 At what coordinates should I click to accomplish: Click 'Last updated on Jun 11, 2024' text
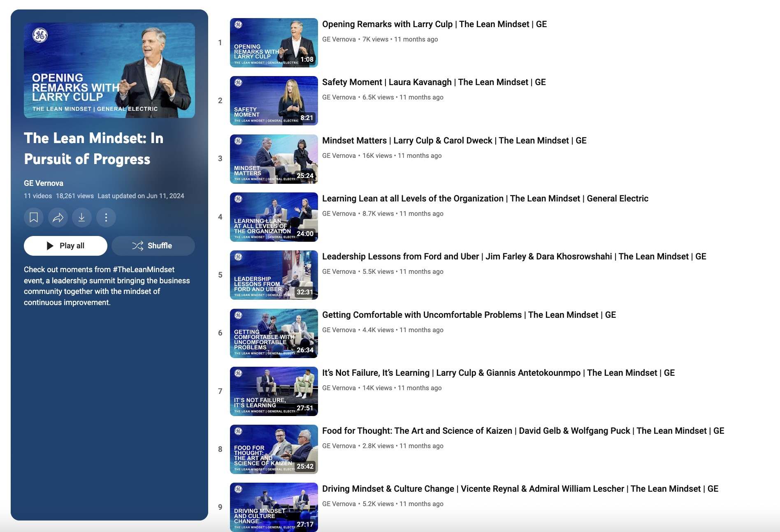pos(141,196)
